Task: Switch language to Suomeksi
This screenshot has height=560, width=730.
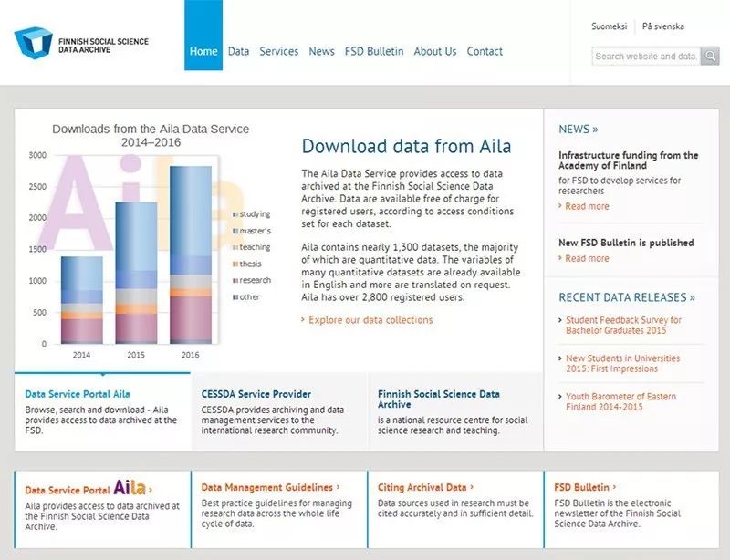Action: (610, 26)
